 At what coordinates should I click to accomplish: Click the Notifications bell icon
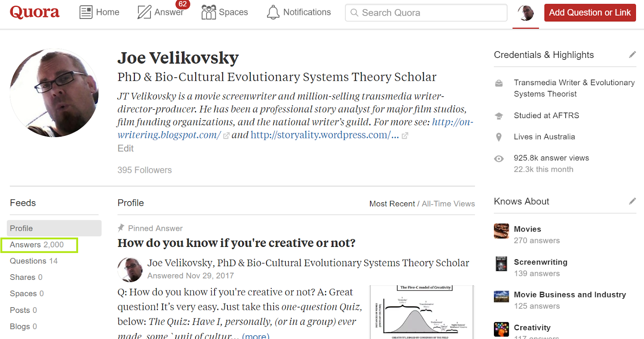(x=273, y=12)
